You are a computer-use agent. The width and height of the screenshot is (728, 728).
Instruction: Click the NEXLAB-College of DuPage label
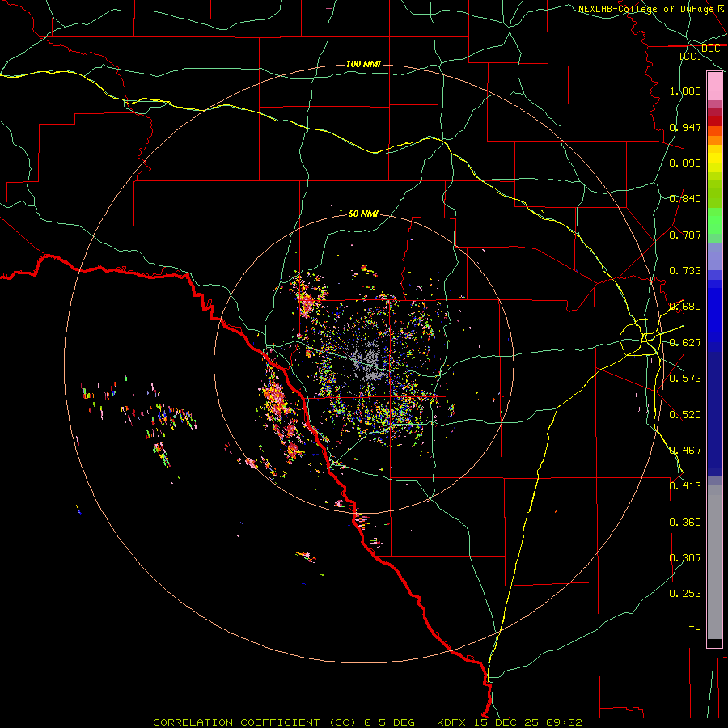(645, 9)
